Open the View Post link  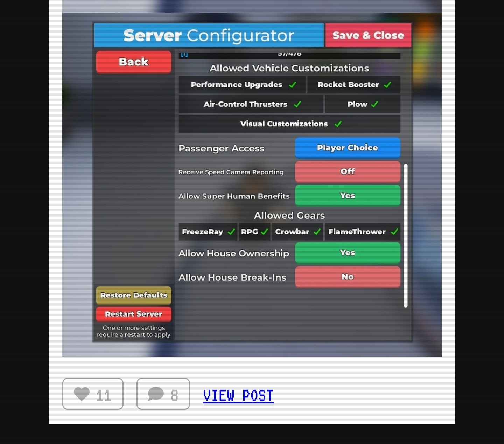click(238, 395)
